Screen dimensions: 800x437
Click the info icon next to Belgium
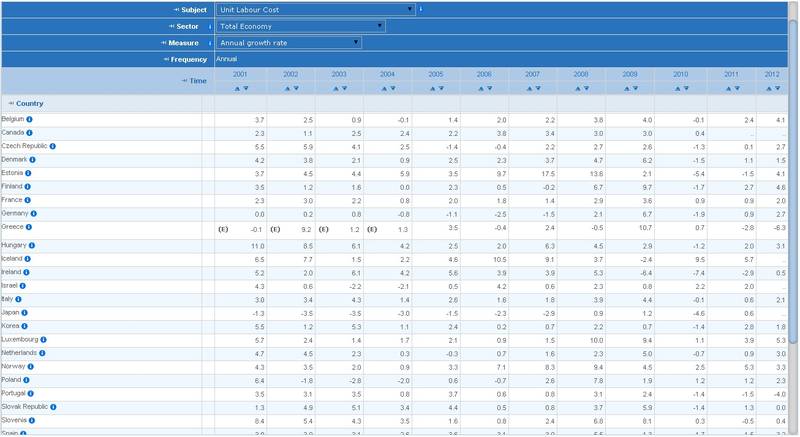click(30, 119)
